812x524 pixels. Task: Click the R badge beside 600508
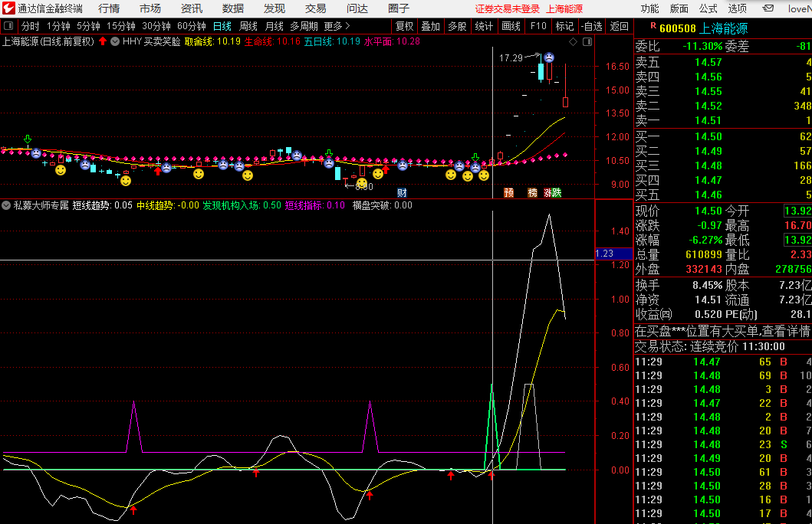[653, 26]
